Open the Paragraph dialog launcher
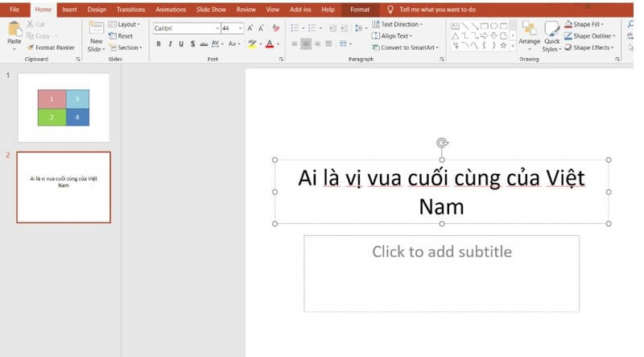This screenshot has height=357, width=644. pyautogui.click(x=442, y=60)
